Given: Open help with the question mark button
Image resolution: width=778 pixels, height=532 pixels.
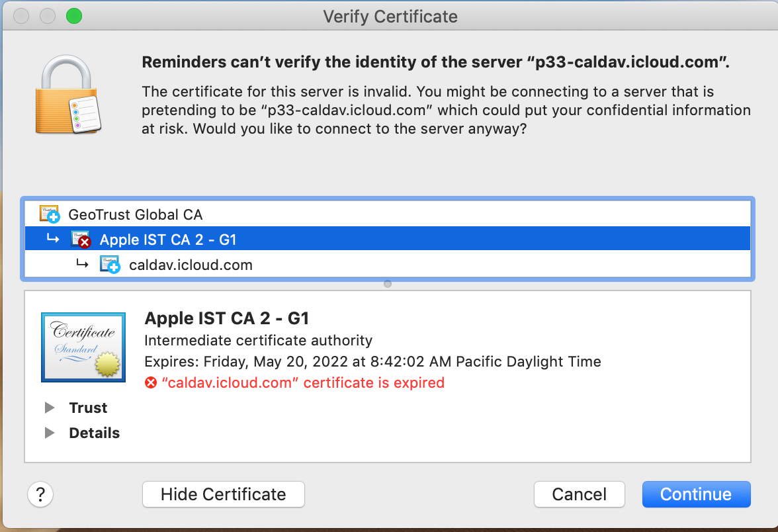Looking at the screenshot, I should pyautogui.click(x=40, y=494).
